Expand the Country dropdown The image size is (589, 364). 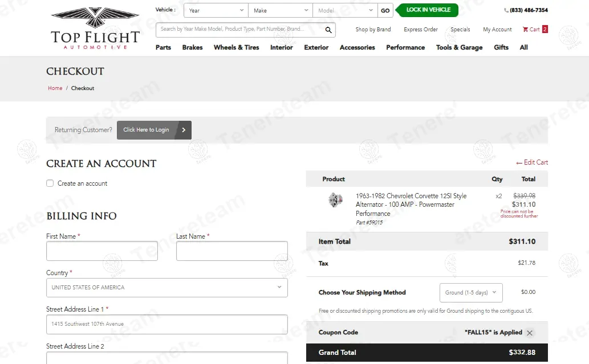(167, 288)
